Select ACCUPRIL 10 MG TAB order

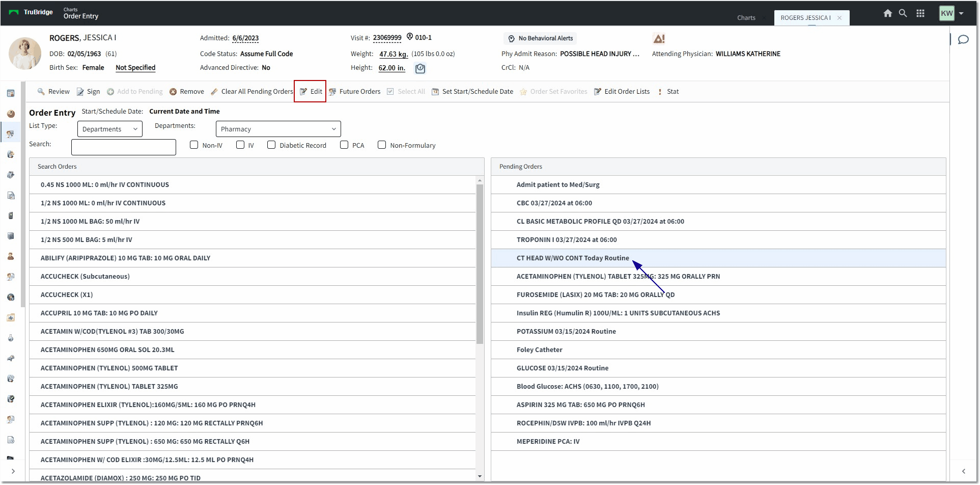[253, 313]
